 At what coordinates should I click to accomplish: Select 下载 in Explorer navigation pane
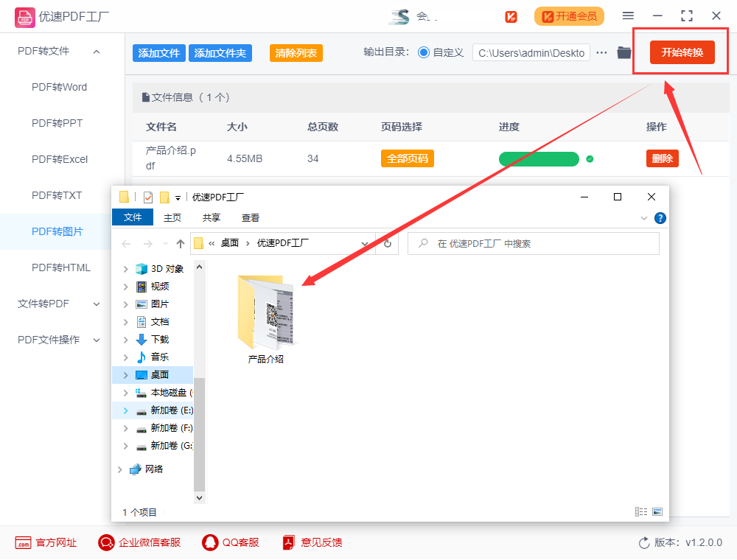[153, 340]
